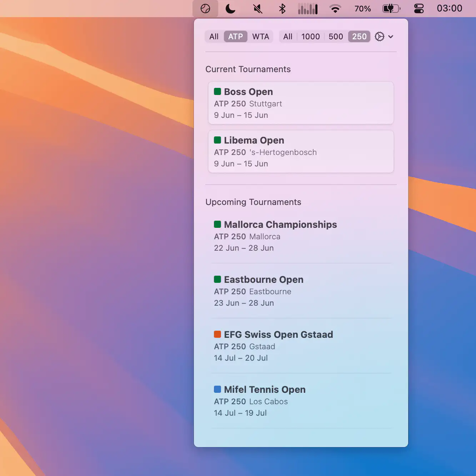Click the muted sound icon in the menu bar
This screenshot has width=476, height=476.
pyautogui.click(x=257, y=9)
